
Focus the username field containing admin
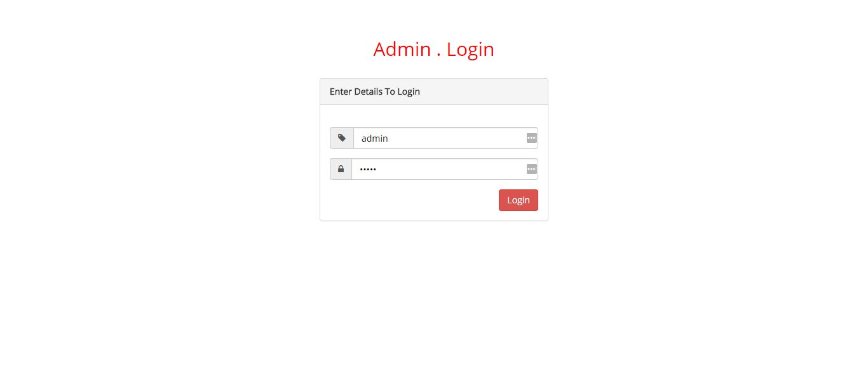(x=445, y=138)
